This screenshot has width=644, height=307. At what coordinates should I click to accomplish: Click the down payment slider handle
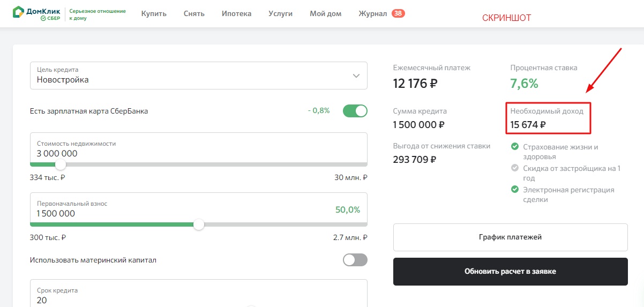(199, 224)
